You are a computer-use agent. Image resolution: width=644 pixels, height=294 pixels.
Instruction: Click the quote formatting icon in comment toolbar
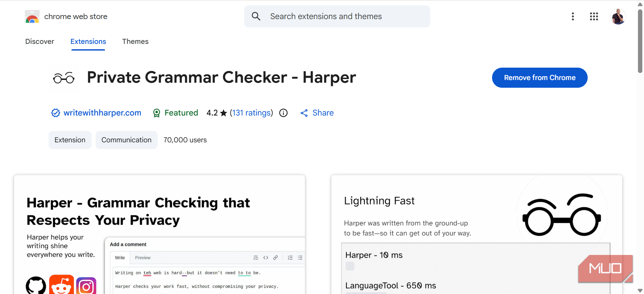256,258
